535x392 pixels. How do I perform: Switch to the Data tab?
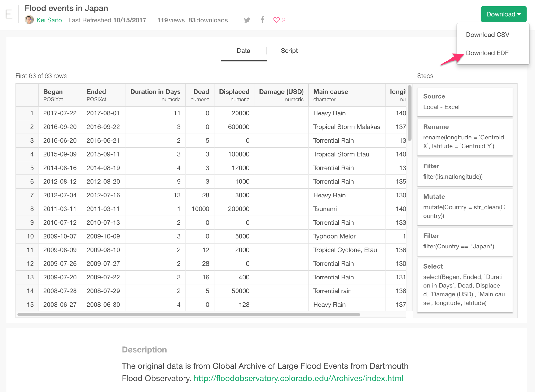click(x=243, y=51)
